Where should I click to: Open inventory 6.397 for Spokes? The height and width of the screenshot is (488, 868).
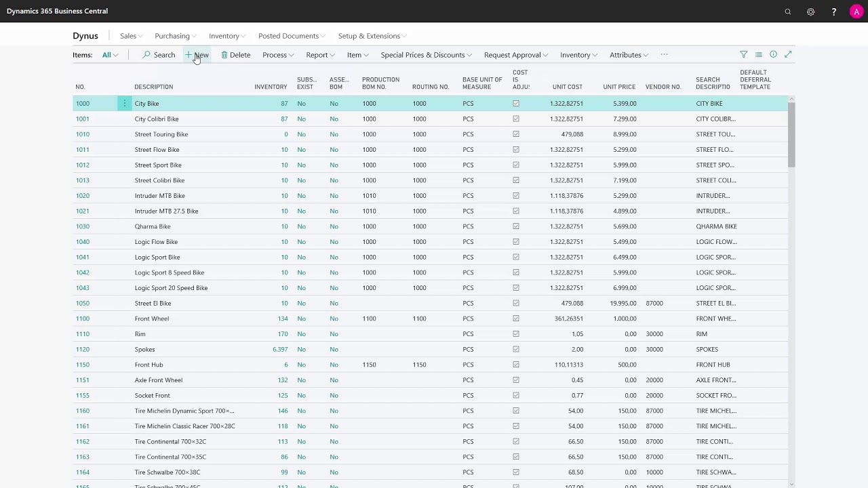pyautogui.click(x=280, y=349)
